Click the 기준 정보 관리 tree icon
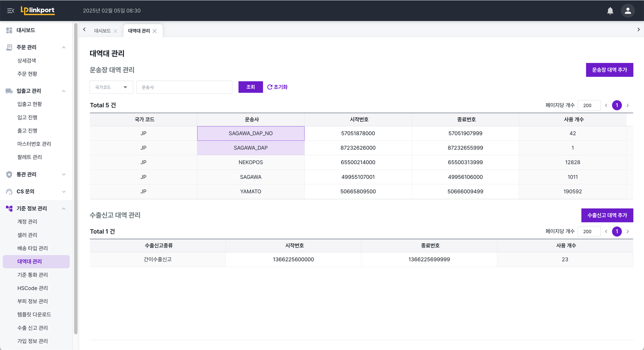The width and height of the screenshot is (644, 350). 9,208
